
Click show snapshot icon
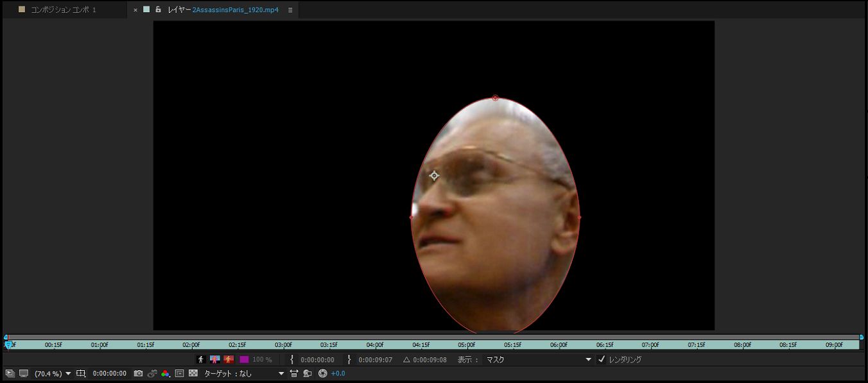152,373
